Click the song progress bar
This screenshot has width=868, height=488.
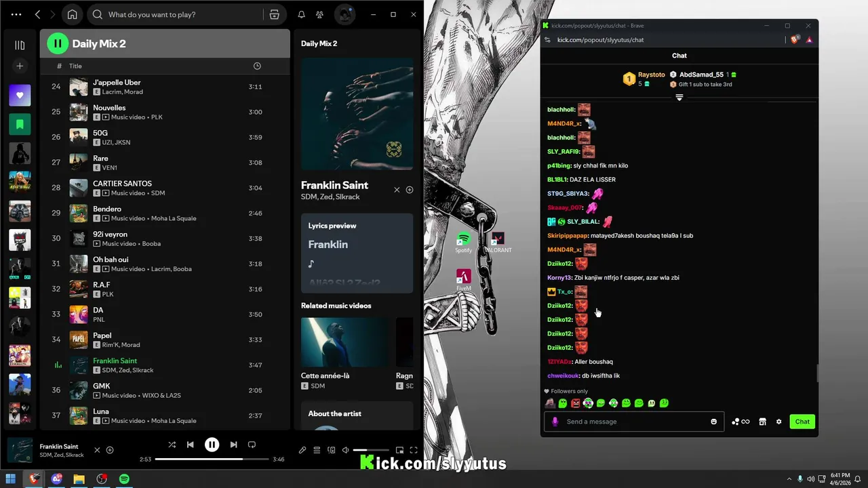coord(212,459)
